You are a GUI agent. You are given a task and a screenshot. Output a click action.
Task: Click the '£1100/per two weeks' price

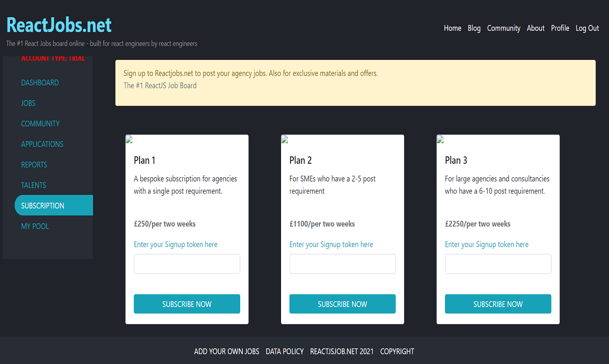[x=322, y=224]
